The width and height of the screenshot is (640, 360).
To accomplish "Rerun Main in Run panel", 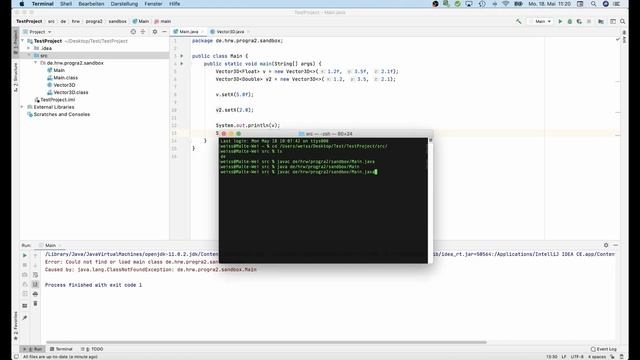I will (24, 255).
